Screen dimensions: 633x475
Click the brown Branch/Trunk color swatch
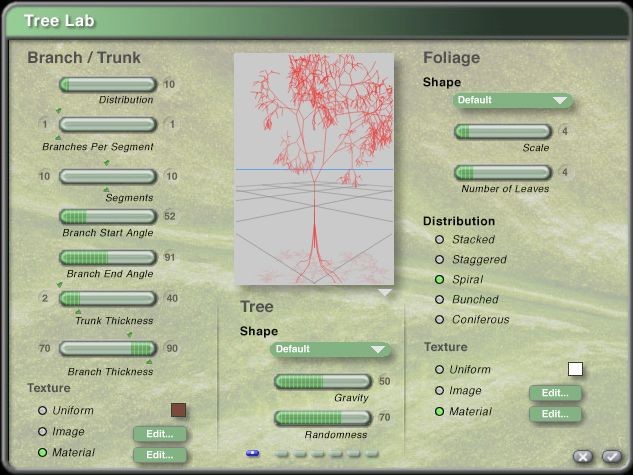click(178, 410)
